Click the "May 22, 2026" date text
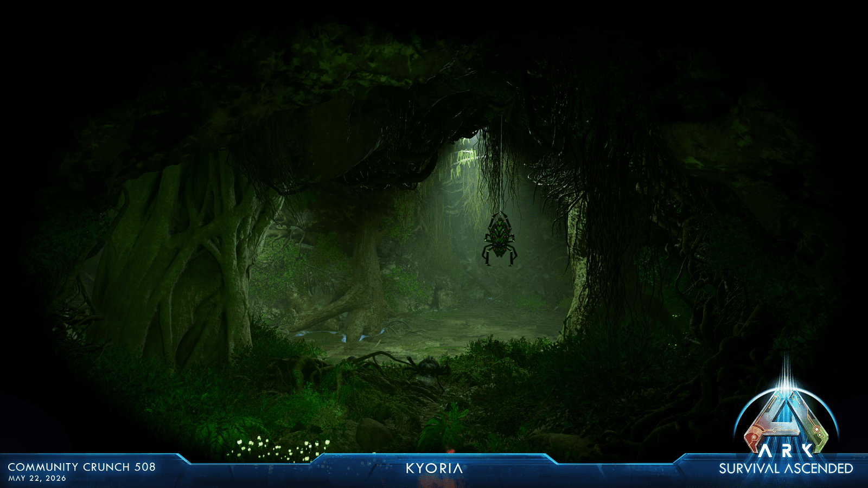 37,478
